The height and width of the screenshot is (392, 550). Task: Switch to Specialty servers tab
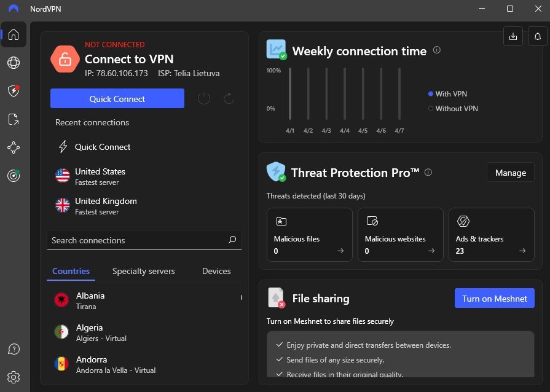143,271
